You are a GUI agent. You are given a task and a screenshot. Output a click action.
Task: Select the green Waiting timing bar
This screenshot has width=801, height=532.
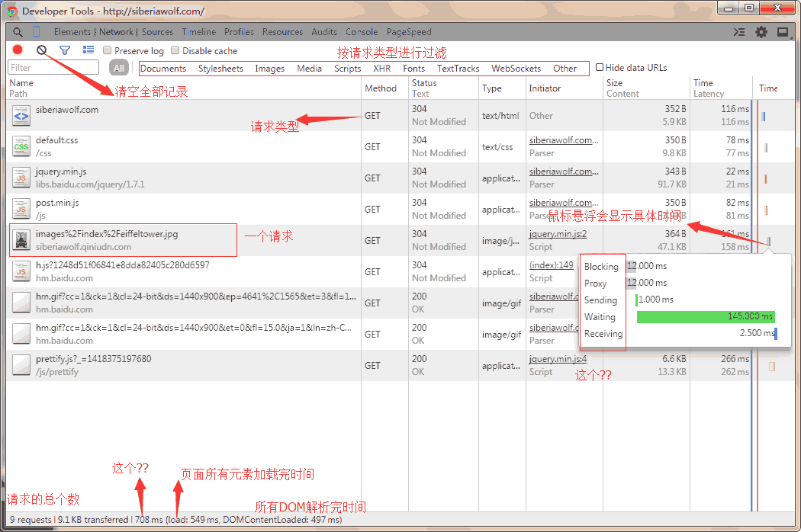pyautogui.click(x=706, y=316)
